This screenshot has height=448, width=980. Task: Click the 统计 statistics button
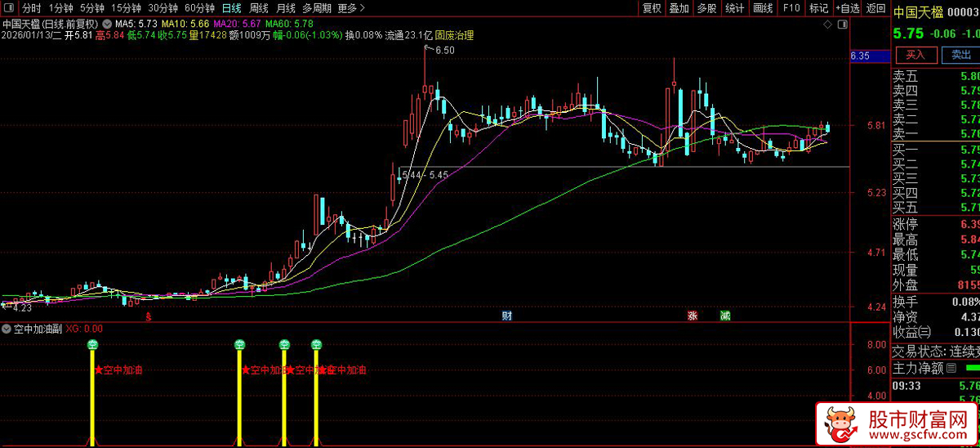pyautogui.click(x=735, y=8)
